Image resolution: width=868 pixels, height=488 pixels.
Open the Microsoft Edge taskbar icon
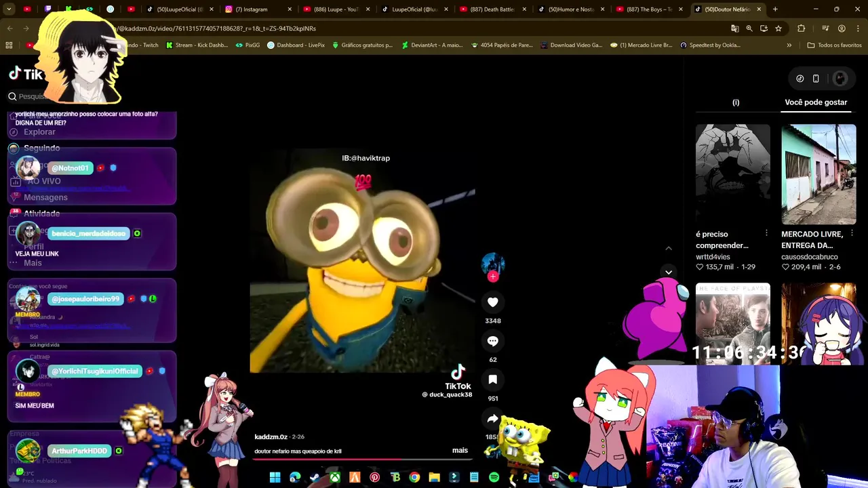tap(295, 477)
